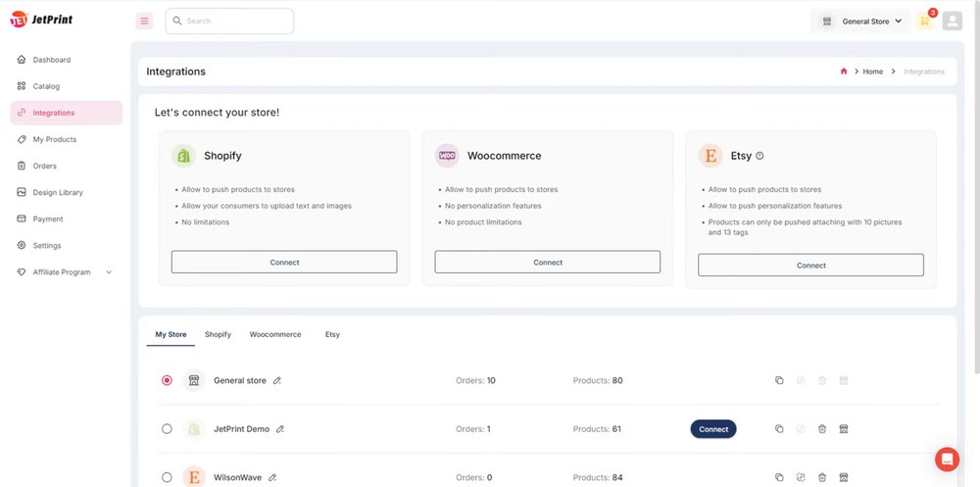Image resolution: width=980 pixels, height=487 pixels.
Task: Click the 'WilsonWave' store name
Action: pyautogui.click(x=237, y=477)
